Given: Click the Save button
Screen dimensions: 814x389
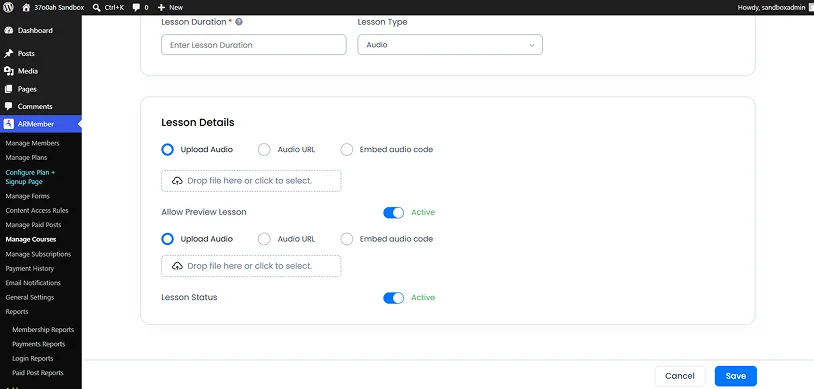Looking at the screenshot, I should pos(736,376).
